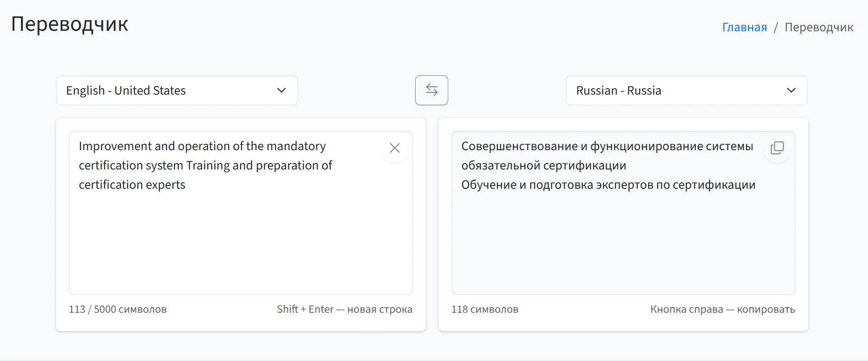Click the 'Improvement and operation' first source line

(x=202, y=146)
